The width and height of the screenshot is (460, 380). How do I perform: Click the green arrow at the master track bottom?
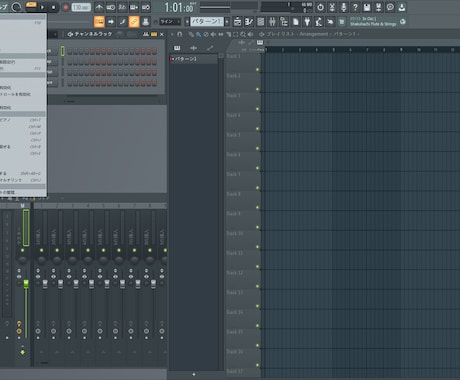pos(23,352)
